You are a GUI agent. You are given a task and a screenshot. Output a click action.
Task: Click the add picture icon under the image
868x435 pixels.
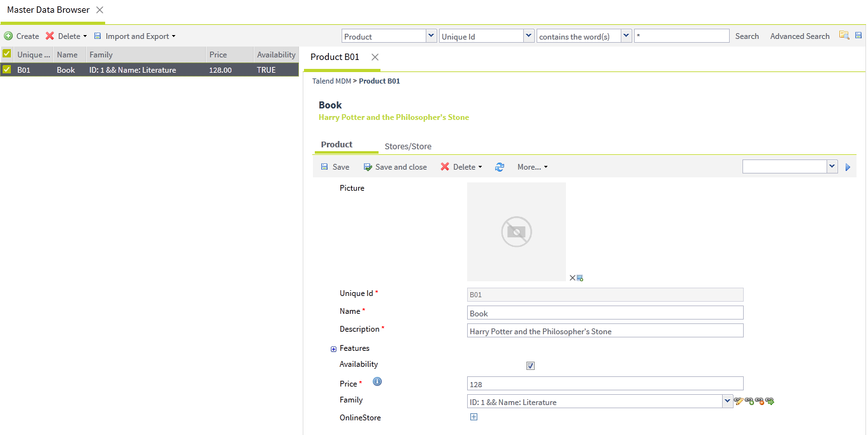coord(580,278)
